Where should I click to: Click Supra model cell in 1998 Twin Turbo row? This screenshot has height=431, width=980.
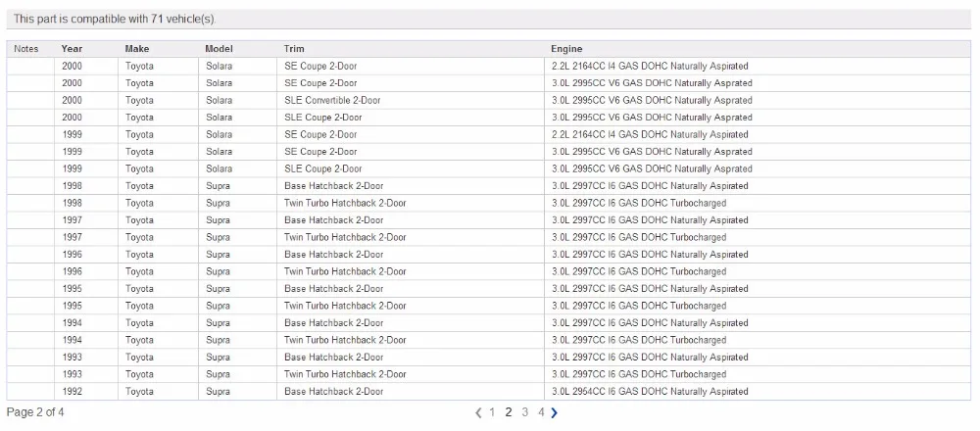pyautogui.click(x=237, y=203)
